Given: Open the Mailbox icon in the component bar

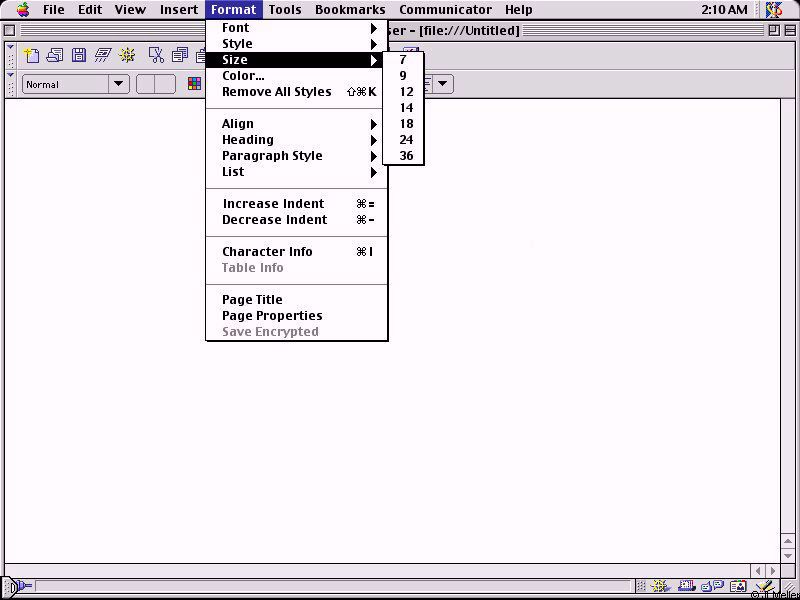Looking at the screenshot, I should tap(688, 587).
